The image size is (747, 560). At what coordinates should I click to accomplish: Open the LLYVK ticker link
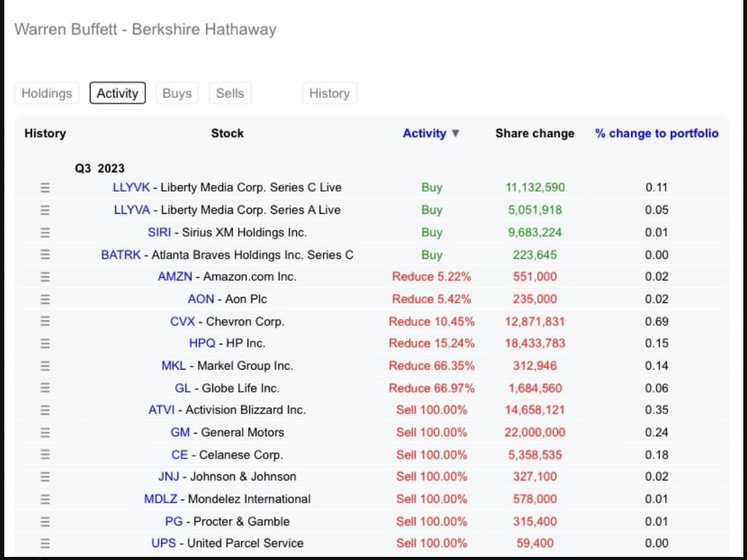pos(131,187)
